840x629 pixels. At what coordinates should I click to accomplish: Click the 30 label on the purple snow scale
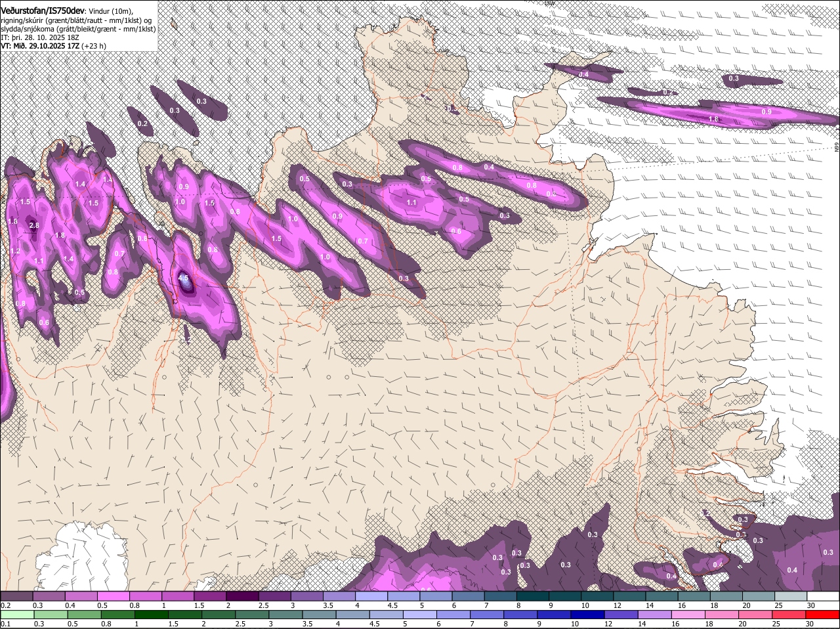click(810, 605)
